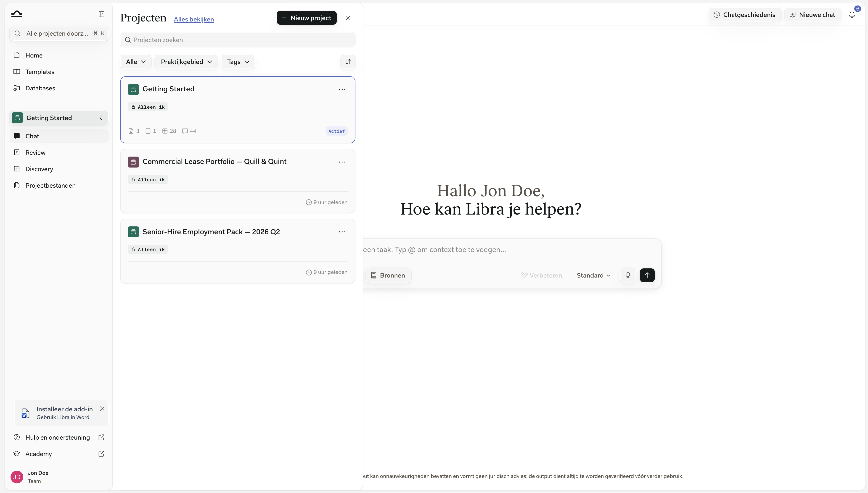868x493 pixels.
Task: Open Chatgeschiedenis
Action: click(x=745, y=15)
